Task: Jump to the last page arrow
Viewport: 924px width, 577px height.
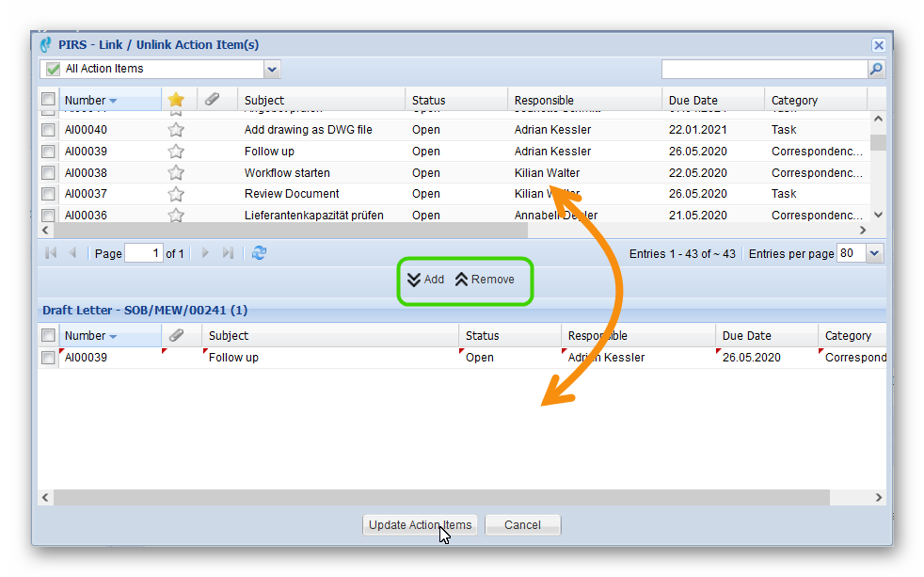Action: [228, 253]
